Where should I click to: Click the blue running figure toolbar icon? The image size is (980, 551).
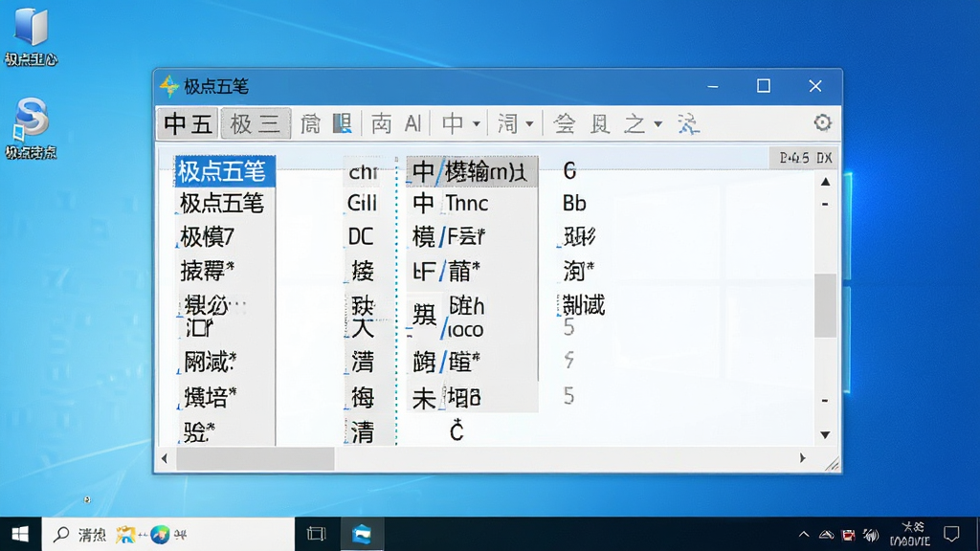pyautogui.click(x=688, y=123)
